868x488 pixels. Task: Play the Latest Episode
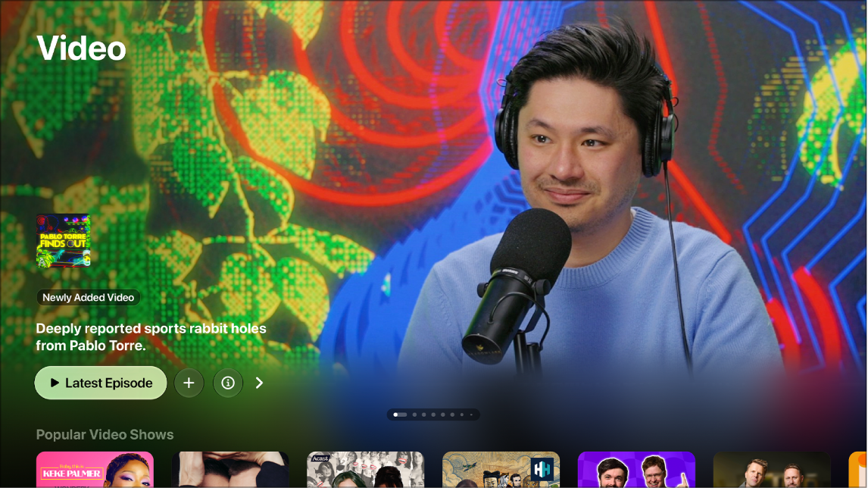point(101,383)
